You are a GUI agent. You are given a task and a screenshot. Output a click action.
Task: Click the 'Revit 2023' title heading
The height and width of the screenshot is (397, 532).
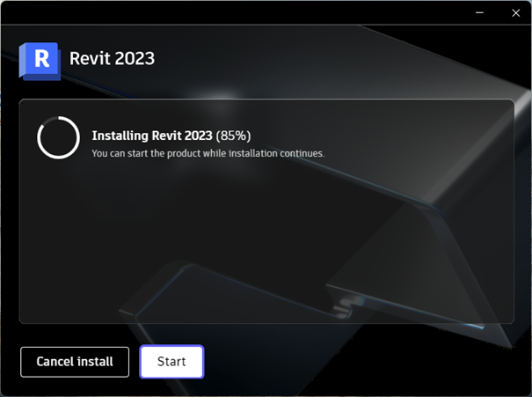[112, 58]
